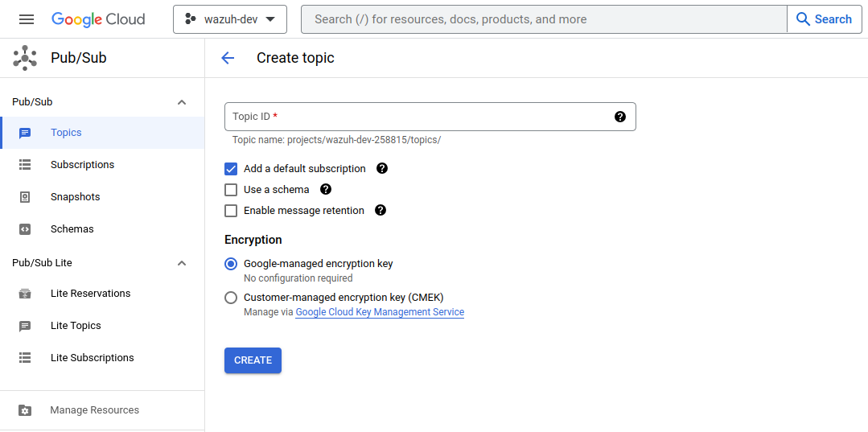Click the back arrow beside Create topic
This screenshot has height=432, width=868.
point(228,58)
